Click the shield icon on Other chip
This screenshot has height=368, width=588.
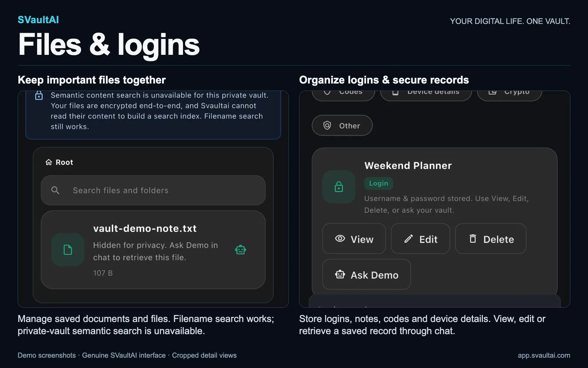tap(327, 125)
